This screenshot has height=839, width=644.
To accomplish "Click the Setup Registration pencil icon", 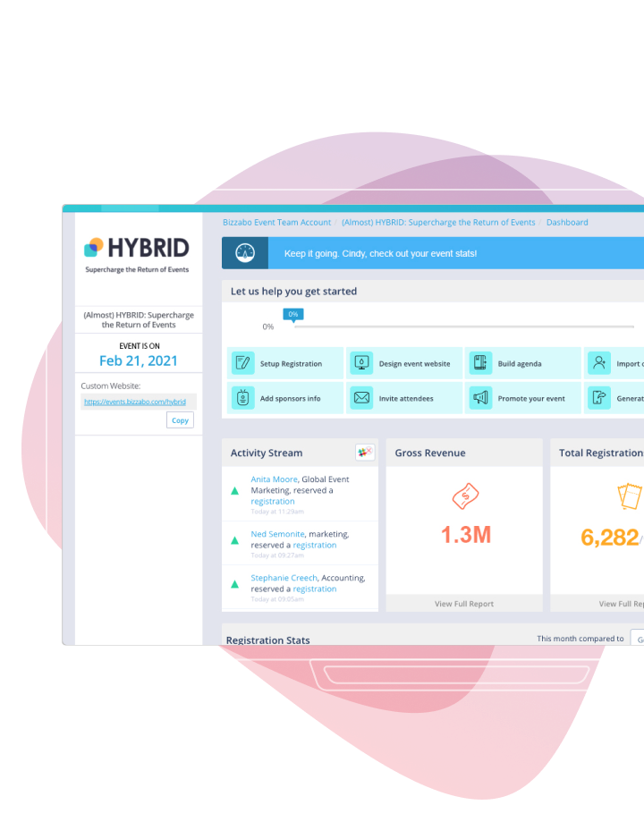I will (x=242, y=363).
